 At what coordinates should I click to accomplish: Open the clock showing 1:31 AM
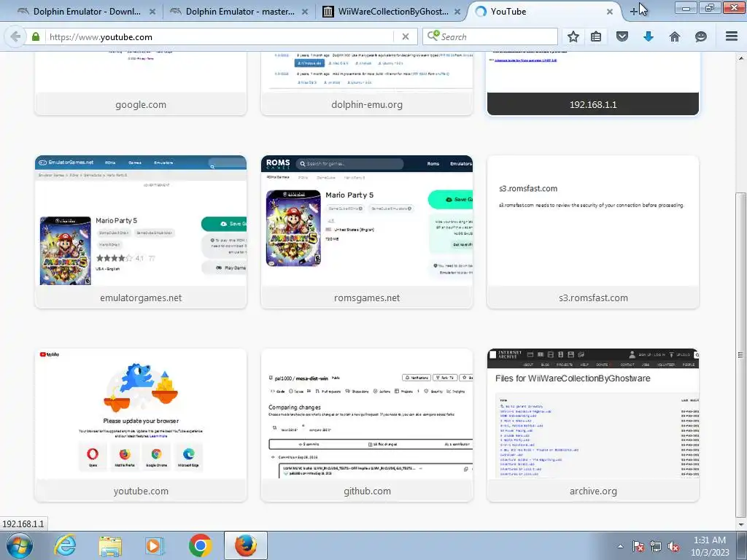[710, 546]
